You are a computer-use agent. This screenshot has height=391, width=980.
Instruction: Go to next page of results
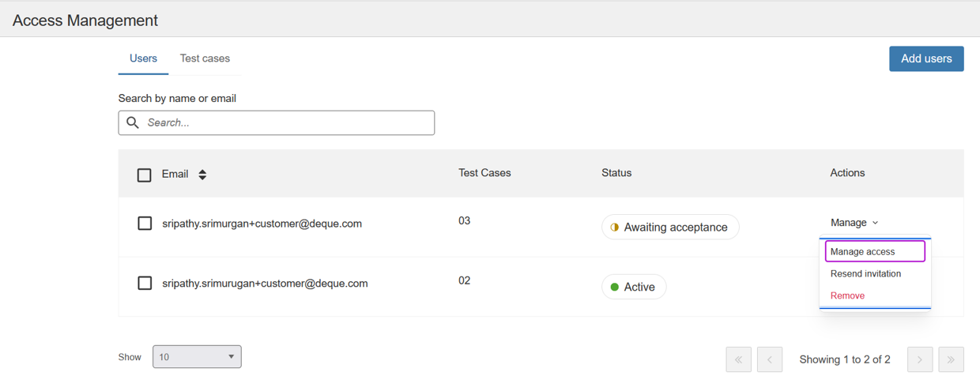click(920, 359)
